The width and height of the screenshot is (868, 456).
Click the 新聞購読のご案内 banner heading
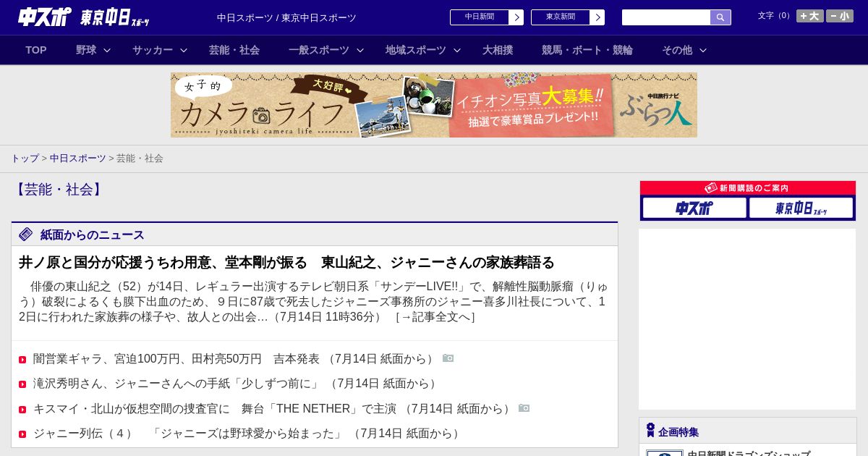[747, 188]
